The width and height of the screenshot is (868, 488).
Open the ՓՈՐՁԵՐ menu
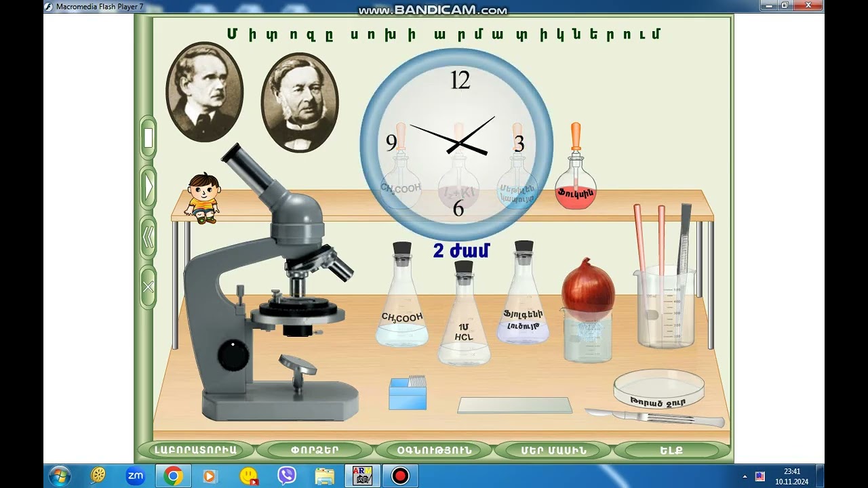tap(315, 450)
